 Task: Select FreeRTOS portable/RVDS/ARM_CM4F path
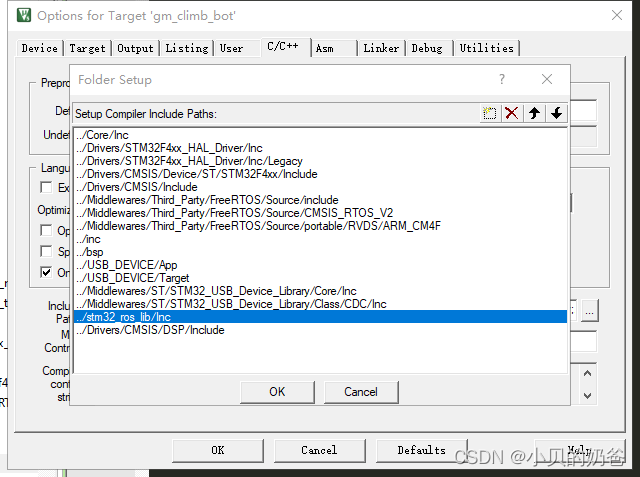(x=320, y=226)
